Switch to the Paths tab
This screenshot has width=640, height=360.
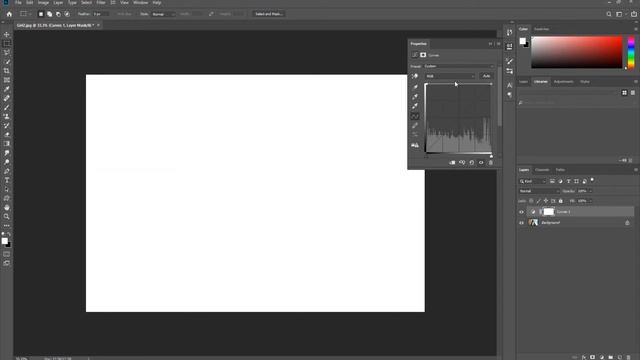click(x=560, y=170)
